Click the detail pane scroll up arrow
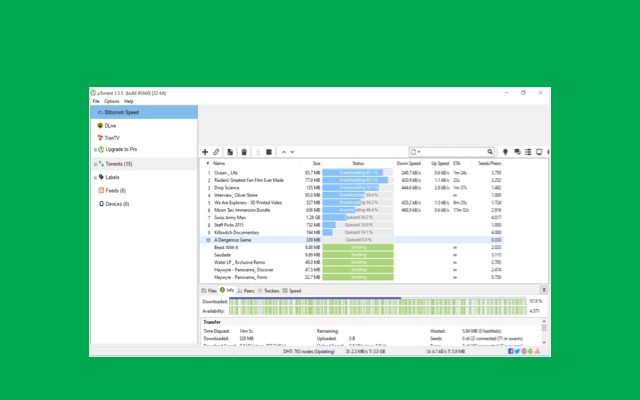The height and width of the screenshot is (400, 640). click(544, 322)
